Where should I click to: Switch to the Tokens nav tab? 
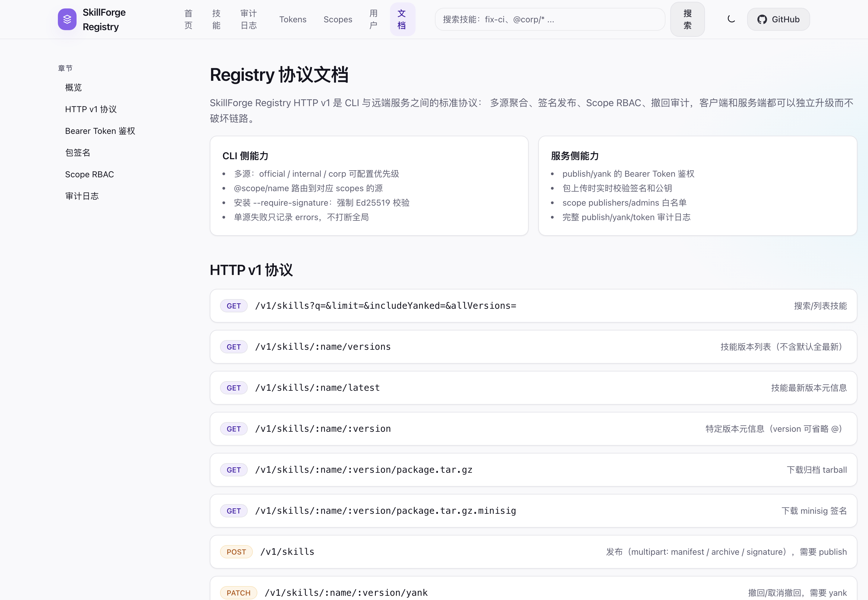click(293, 19)
